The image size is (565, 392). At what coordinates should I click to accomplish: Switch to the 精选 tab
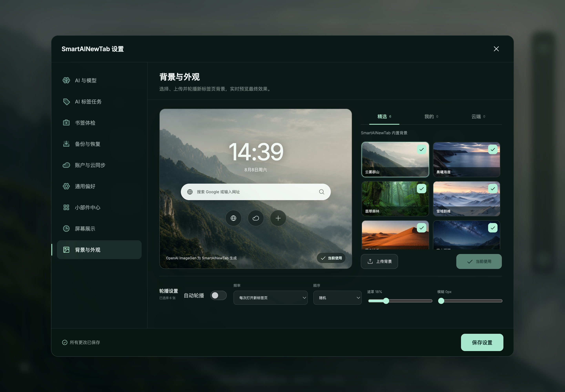[x=384, y=116]
